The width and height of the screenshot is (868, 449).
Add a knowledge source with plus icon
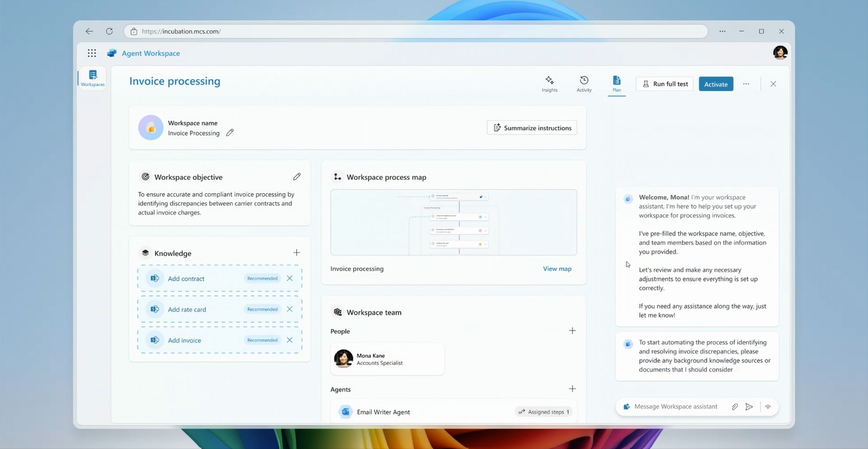click(296, 252)
